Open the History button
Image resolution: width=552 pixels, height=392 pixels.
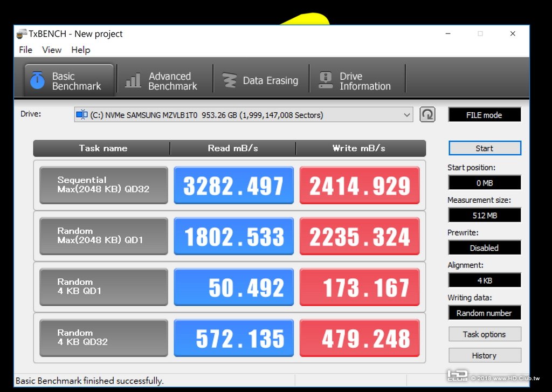click(485, 355)
